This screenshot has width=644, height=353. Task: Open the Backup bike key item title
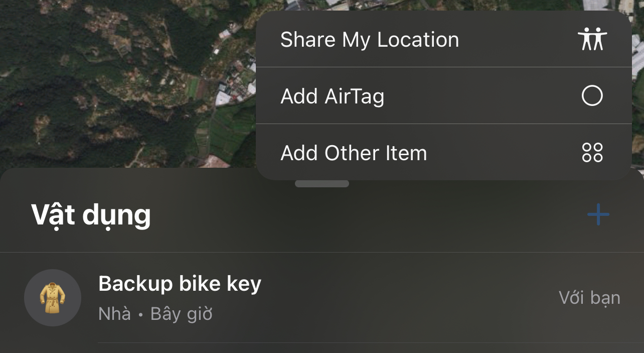click(180, 284)
